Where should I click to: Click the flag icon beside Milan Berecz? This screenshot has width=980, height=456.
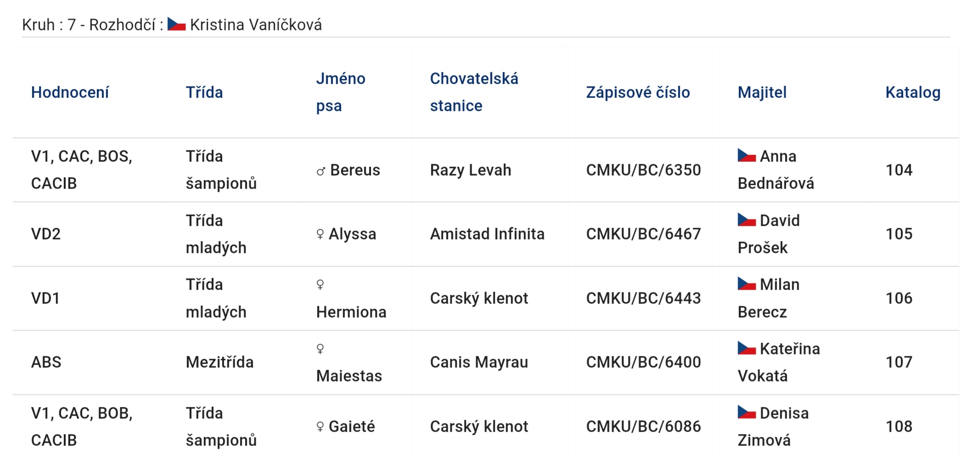(747, 284)
